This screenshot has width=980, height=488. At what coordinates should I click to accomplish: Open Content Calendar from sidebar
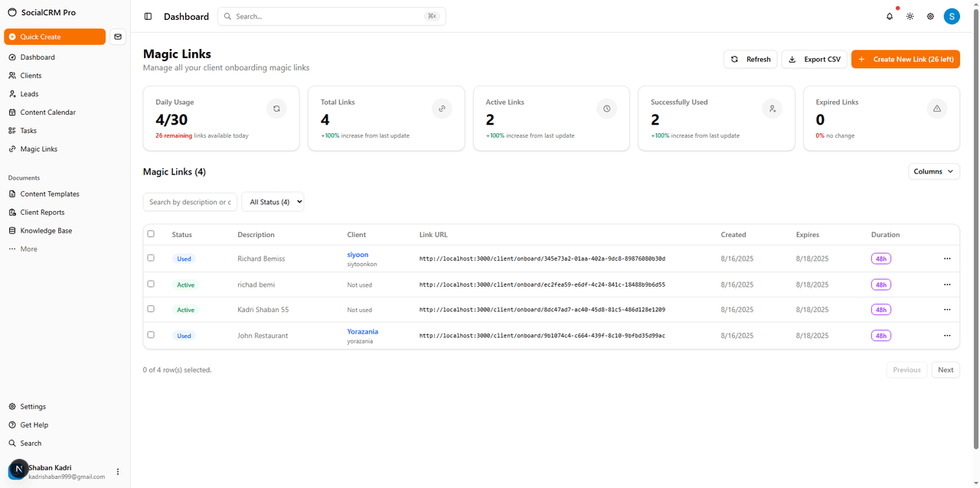coord(46,112)
